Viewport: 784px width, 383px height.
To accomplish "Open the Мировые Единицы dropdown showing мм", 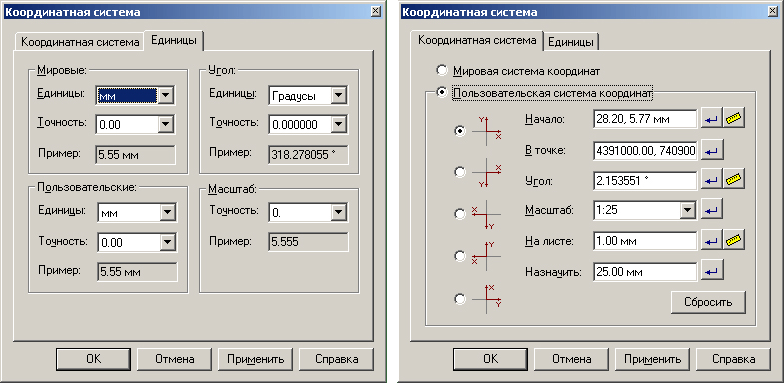I will pos(165,94).
